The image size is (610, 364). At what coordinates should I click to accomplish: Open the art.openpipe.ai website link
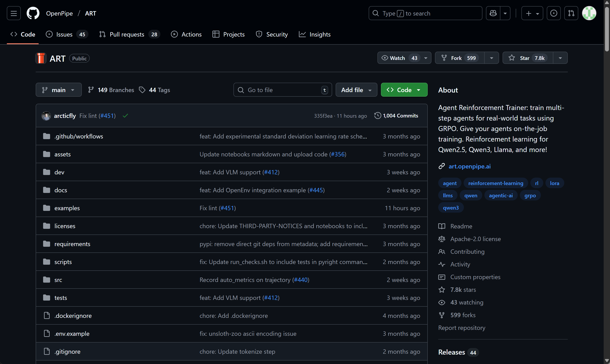pos(470,166)
